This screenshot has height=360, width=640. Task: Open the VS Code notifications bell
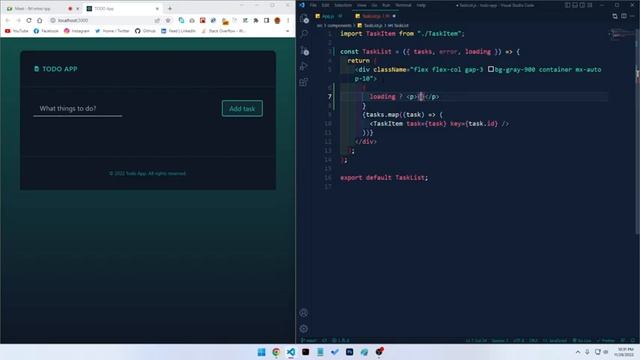633,340
